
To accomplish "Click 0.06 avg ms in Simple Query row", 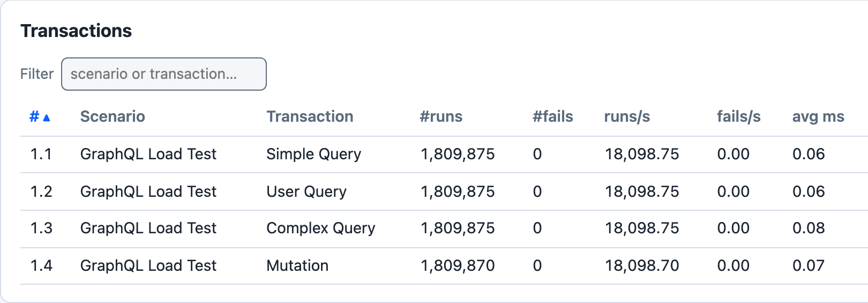I will click(809, 154).
